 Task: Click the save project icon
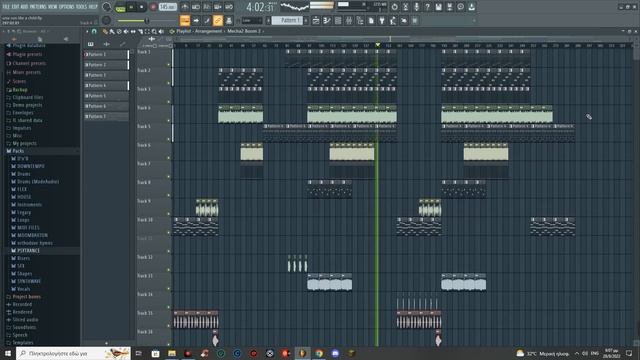tap(438, 7)
